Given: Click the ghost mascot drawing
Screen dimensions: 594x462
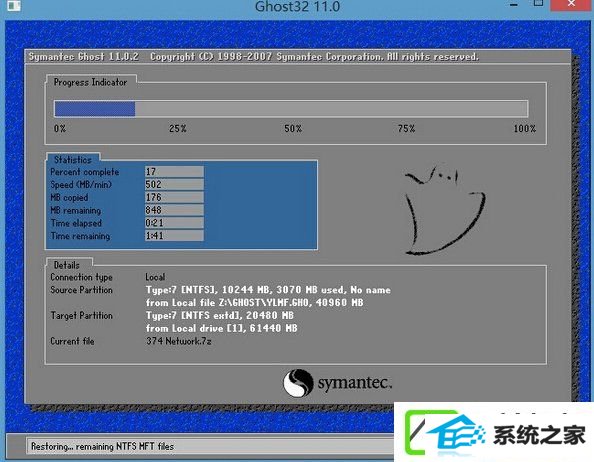Looking at the screenshot, I should click(x=445, y=209).
